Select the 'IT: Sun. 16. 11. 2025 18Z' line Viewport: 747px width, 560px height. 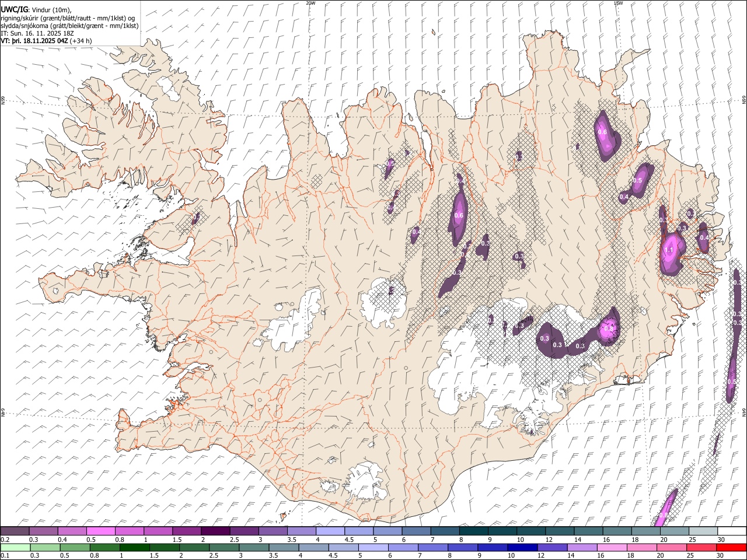pos(38,33)
